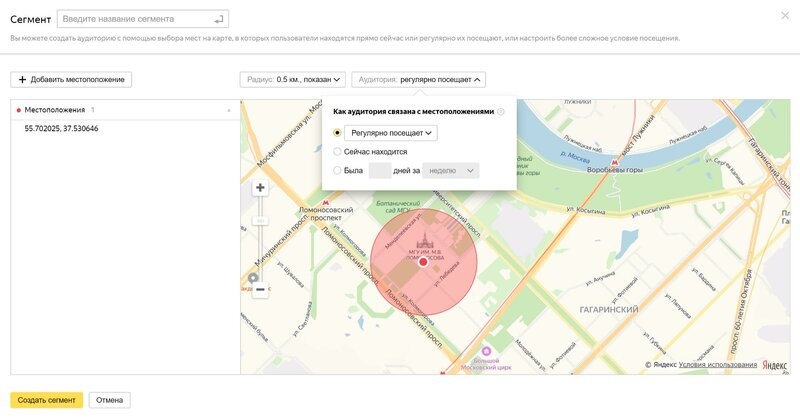This screenshot has width=800, height=419.
Task: Collapse the Аудитория dropdown
Action: pyautogui.click(x=418, y=79)
